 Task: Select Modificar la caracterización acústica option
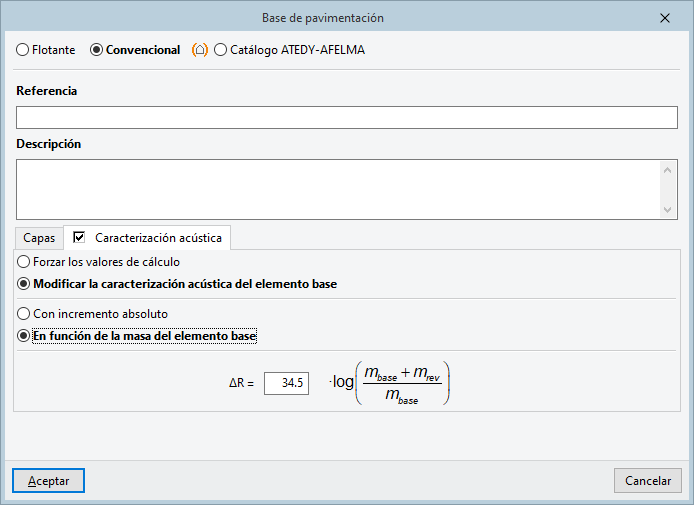point(23,284)
